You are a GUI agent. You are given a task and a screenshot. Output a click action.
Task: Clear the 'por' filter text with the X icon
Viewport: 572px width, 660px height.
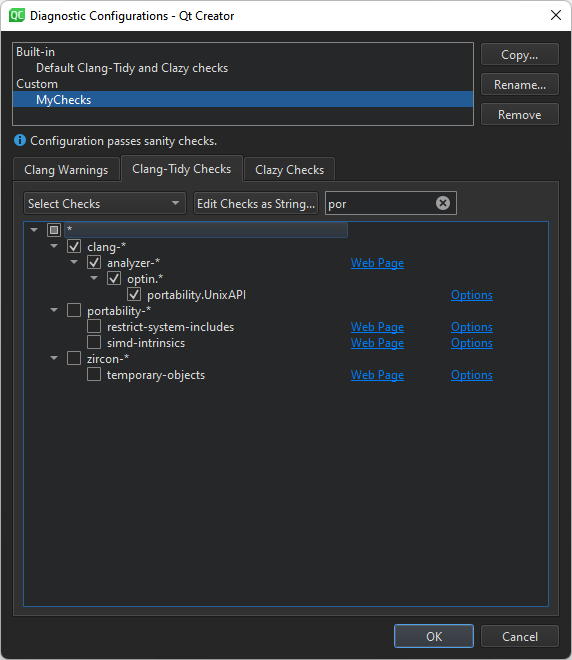coord(442,203)
